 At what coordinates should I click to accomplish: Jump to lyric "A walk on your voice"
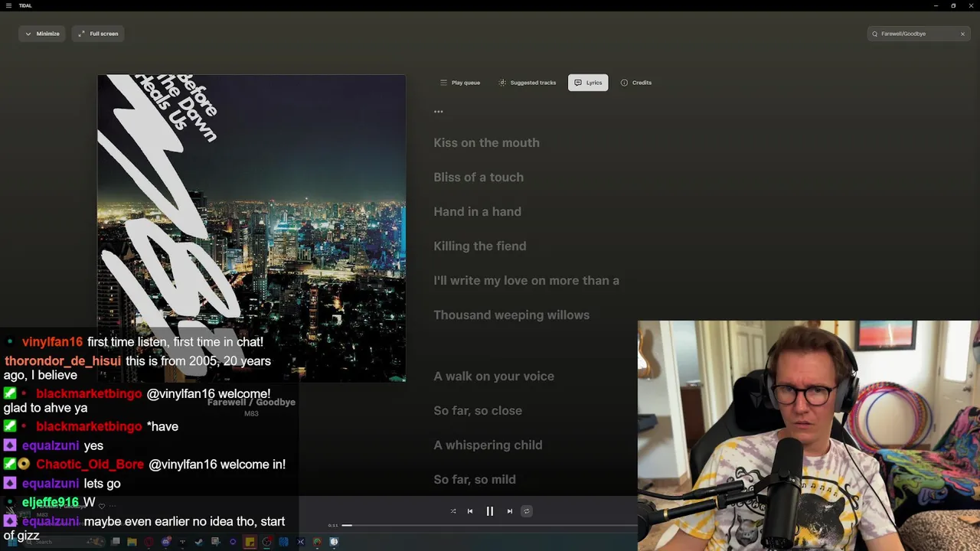[x=494, y=377]
